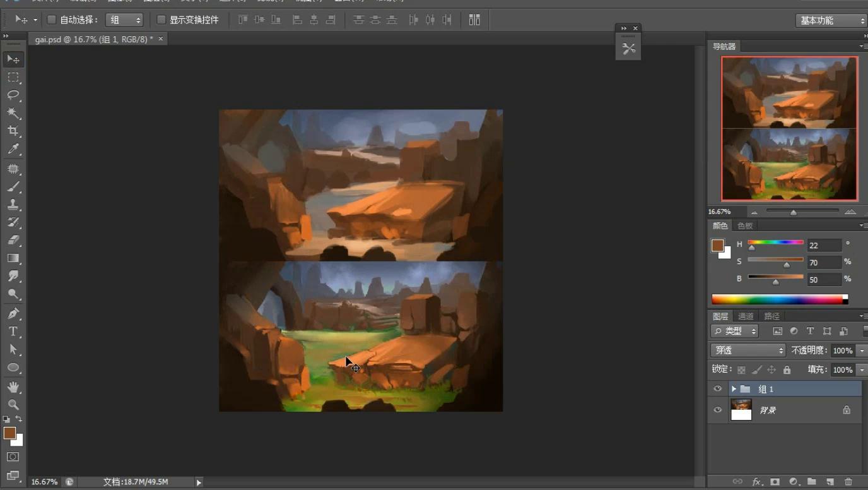This screenshot has height=490, width=868.
Task: Select the Brush tool
Action: (x=13, y=187)
